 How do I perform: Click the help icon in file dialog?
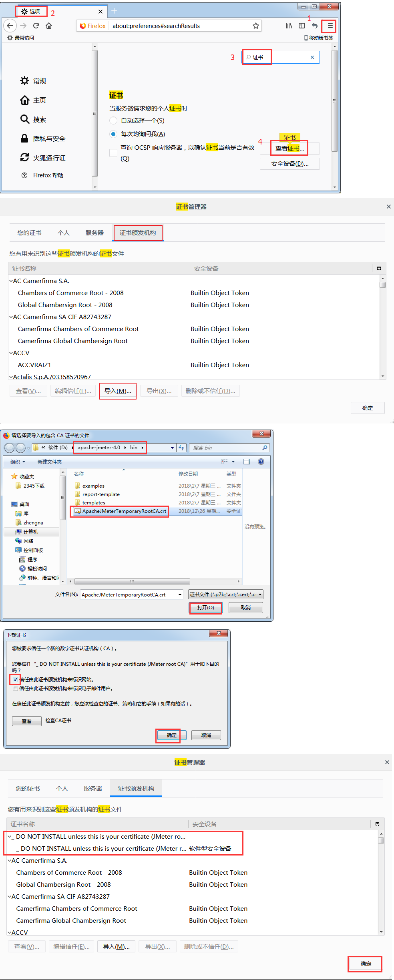261,462
